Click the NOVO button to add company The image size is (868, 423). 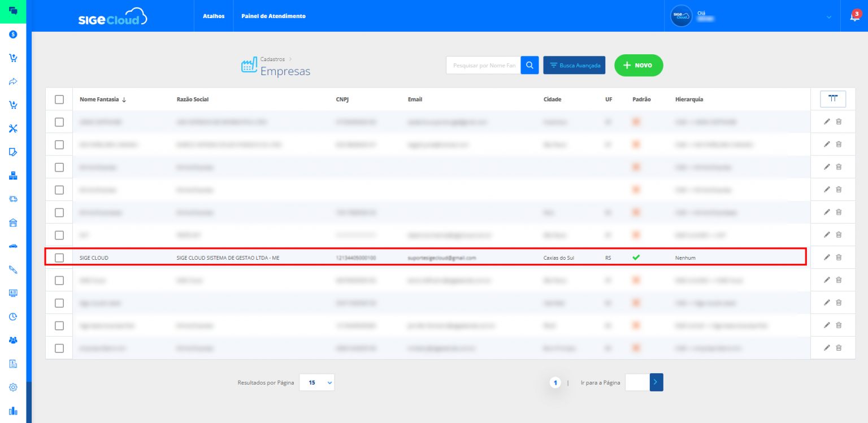pyautogui.click(x=639, y=65)
